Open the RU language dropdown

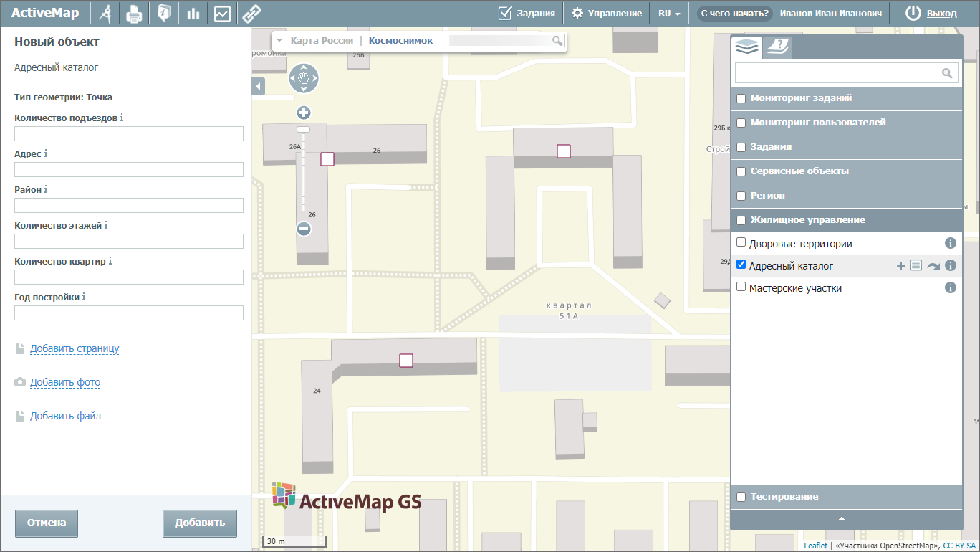(x=668, y=13)
